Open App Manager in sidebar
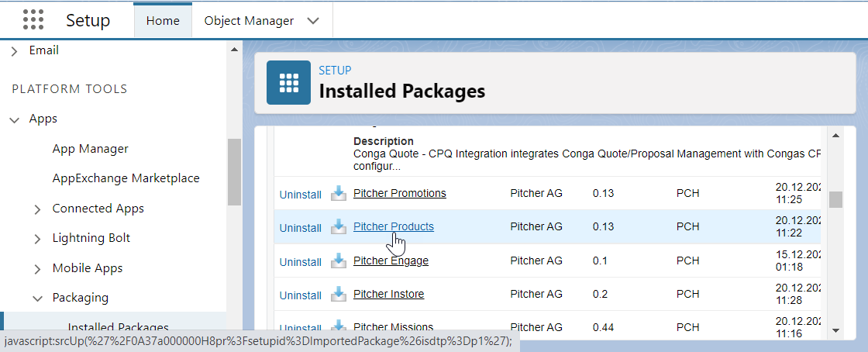 point(90,149)
